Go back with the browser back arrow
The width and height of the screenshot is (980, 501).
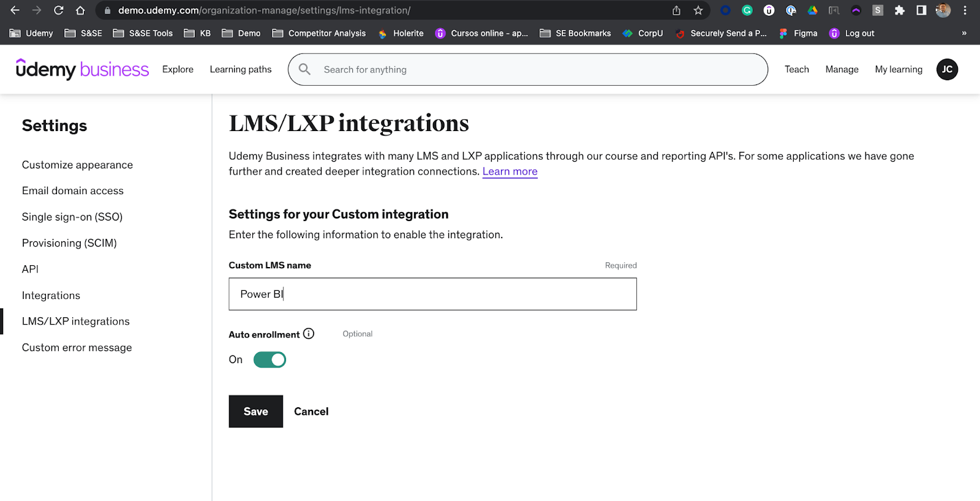tap(15, 10)
